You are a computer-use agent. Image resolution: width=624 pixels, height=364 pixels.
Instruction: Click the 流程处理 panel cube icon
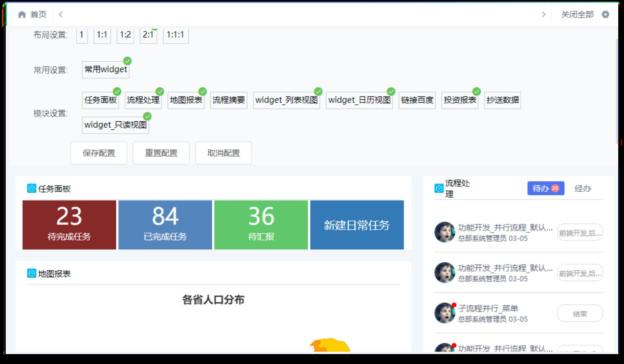coord(438,188)
